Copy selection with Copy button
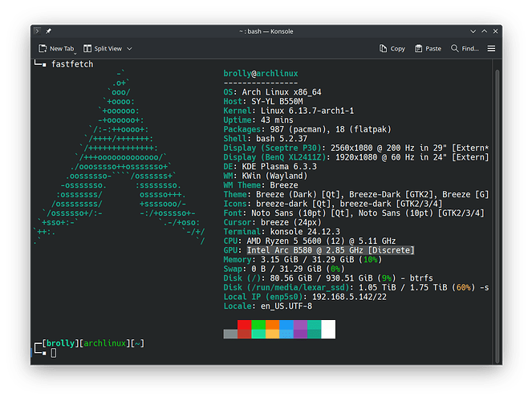 (x=392, y=49)
